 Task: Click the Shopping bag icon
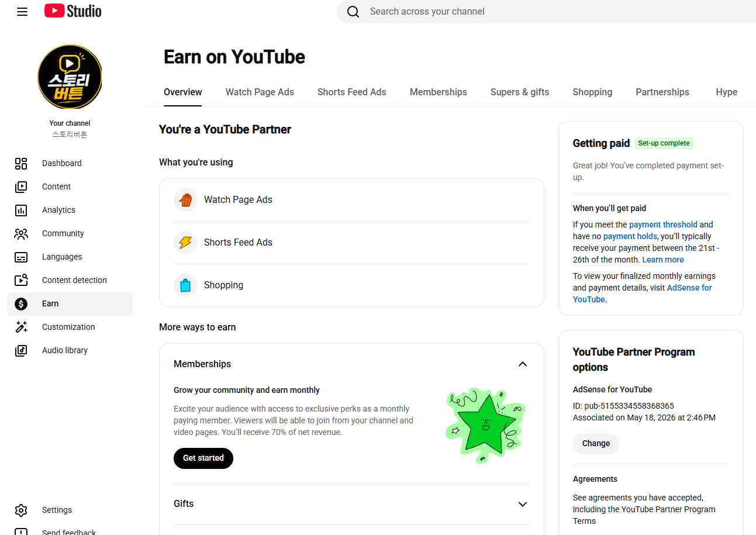click(185, 285)
